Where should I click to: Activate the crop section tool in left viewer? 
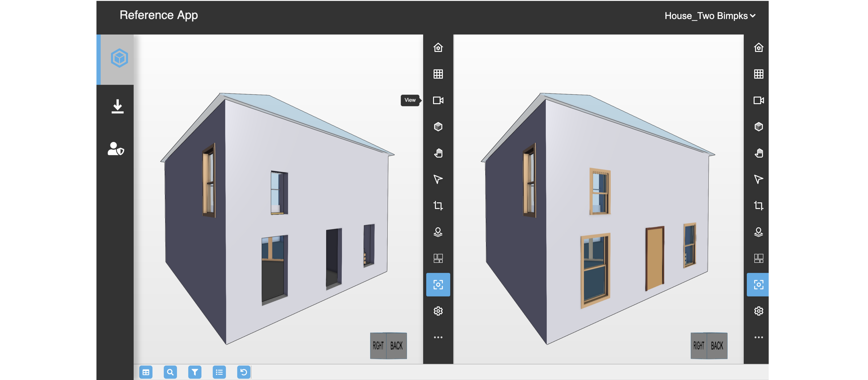tap(438, 206)
